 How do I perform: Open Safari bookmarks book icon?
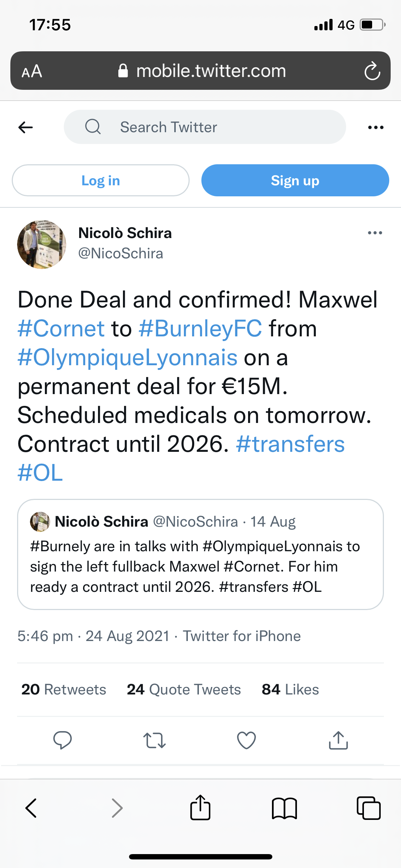pos(284,808)
